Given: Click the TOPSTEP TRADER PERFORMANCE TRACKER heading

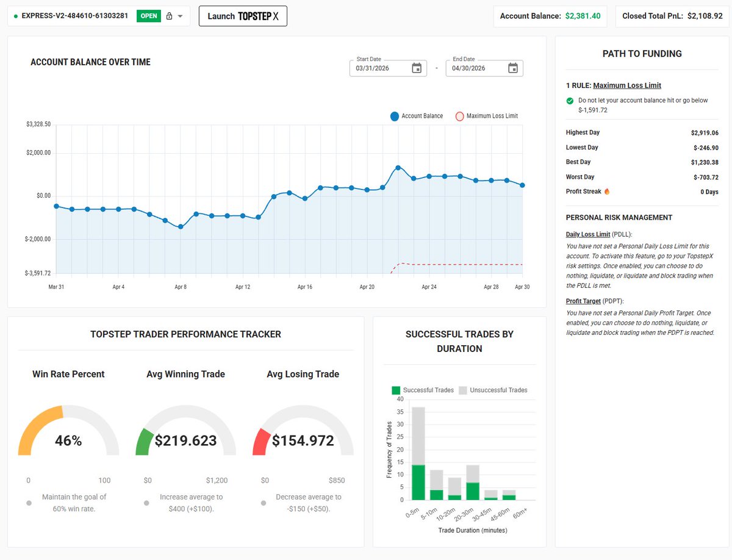Looking at the screenshot, I should pyautogui.click(x=185, y=334).
